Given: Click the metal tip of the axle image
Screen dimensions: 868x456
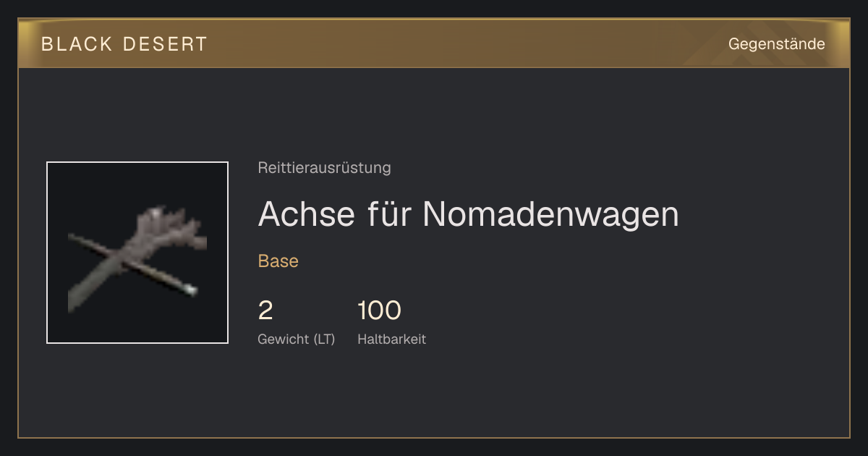Looking at the screenshot, I should coord(190,290).
